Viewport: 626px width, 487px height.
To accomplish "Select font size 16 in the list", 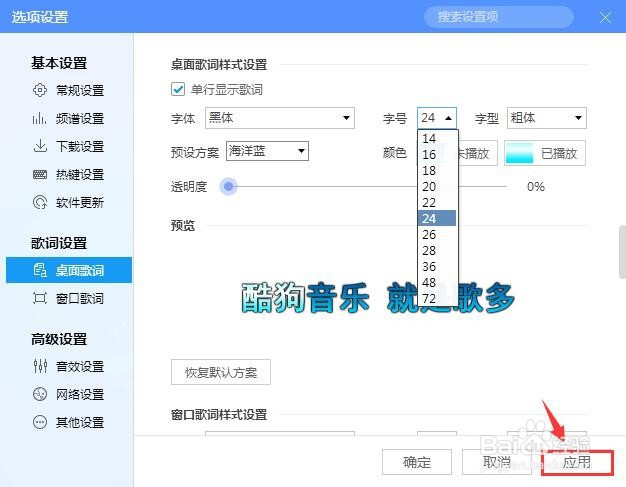I will click(x=437, y=154).
